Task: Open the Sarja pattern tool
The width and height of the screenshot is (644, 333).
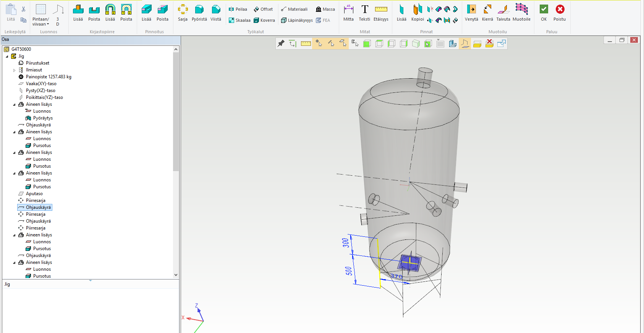Action: [183, 13]
